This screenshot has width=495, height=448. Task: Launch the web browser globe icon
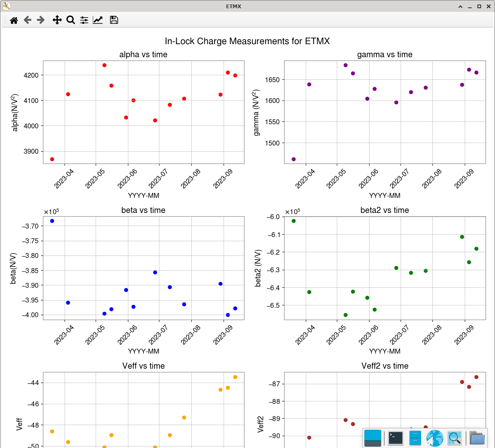click(x=435, y=438)
